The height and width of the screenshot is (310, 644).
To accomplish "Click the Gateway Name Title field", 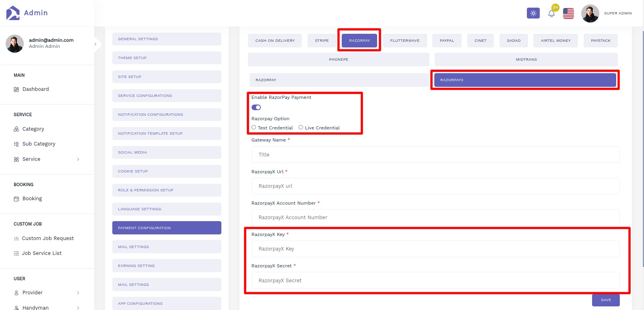I will point(436,155).
